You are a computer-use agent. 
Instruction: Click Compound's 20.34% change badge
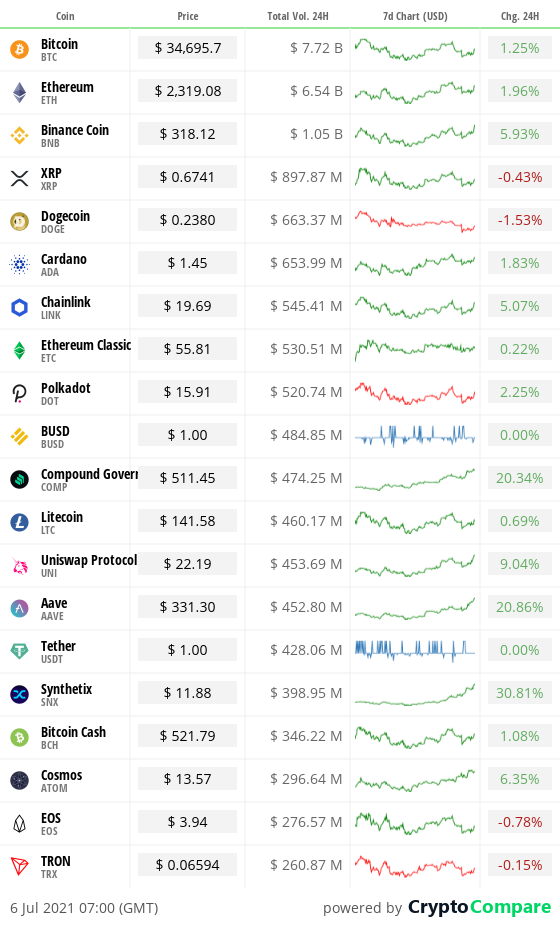pyautogui.click(x=520, y=478)
